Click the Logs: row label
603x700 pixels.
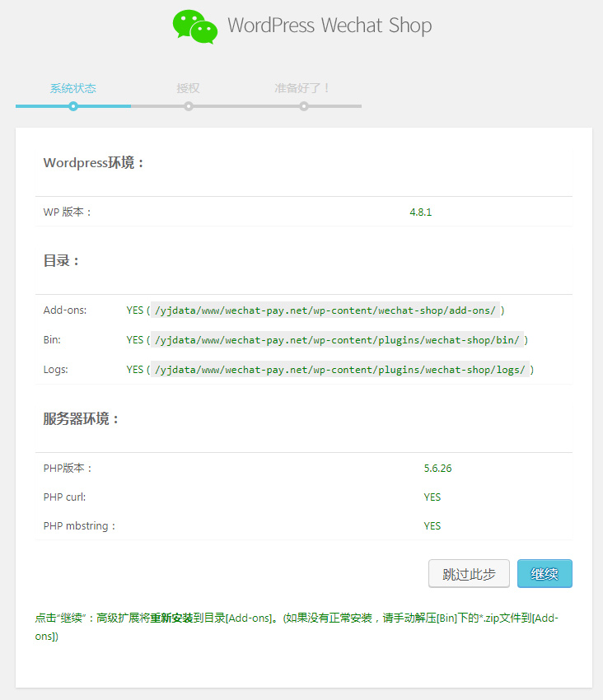(x=55, y=370)
